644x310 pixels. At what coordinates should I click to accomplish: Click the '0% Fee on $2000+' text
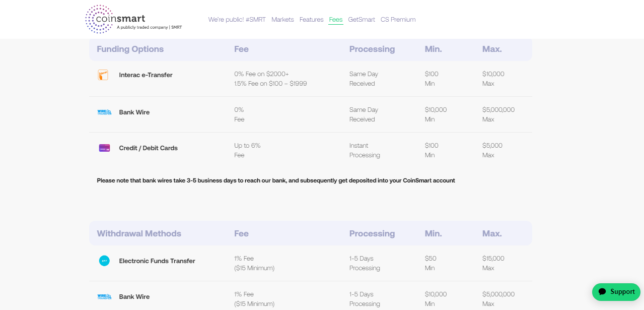[262, 74]
